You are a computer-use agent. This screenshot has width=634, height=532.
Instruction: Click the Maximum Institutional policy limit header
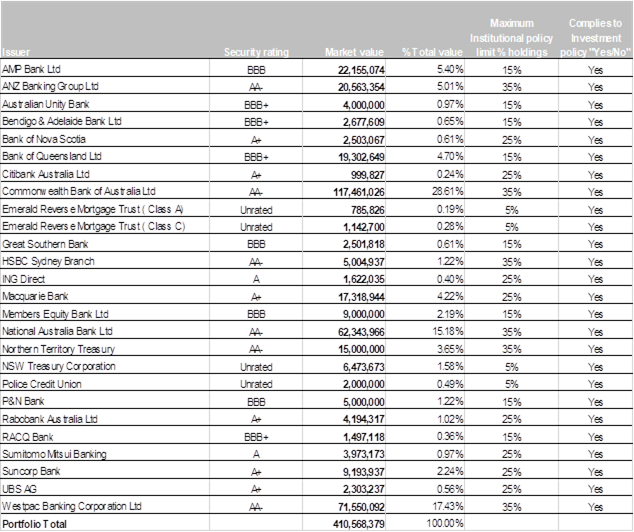pyautogui.click(x=511, y=36)
